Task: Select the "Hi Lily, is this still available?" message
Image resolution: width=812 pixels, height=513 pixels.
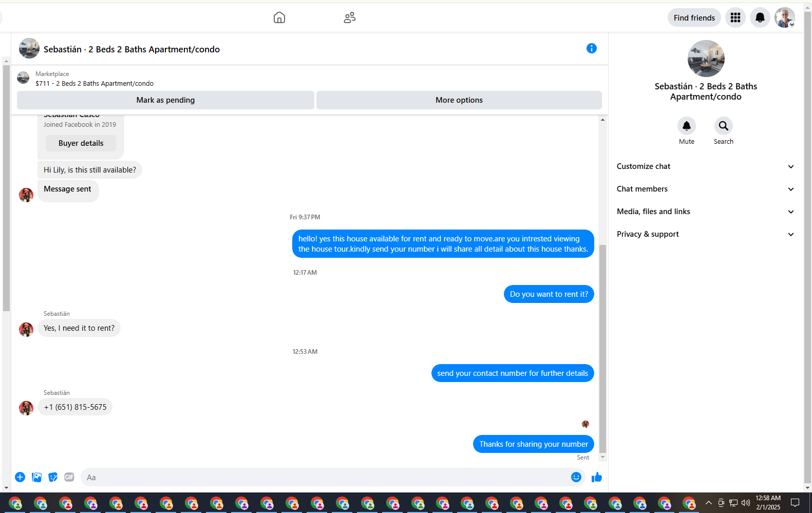Action: [90, 170]
